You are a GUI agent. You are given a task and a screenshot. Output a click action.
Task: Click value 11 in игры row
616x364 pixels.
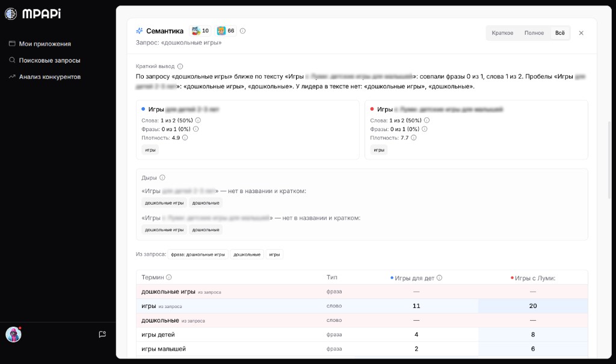click(416, 306)
